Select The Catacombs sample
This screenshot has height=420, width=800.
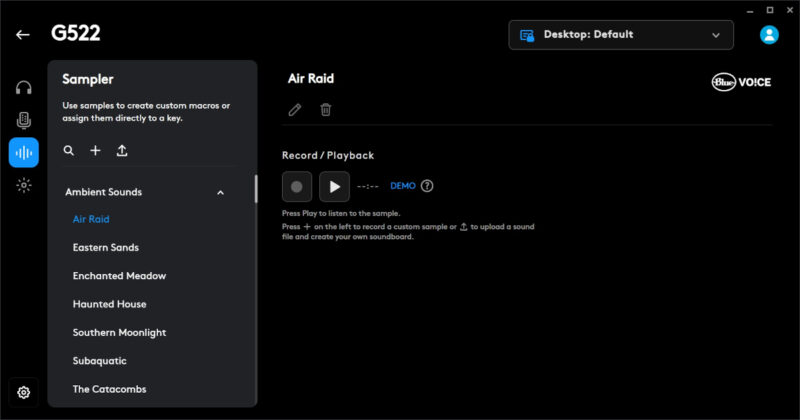pyautogui.click(x=110, y=389)
